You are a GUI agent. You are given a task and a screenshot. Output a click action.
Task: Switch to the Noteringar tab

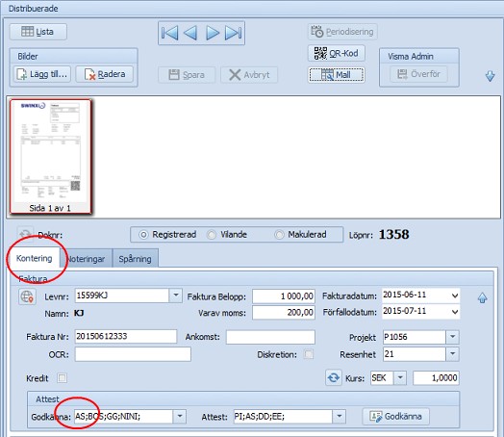(x=86, y=259)
